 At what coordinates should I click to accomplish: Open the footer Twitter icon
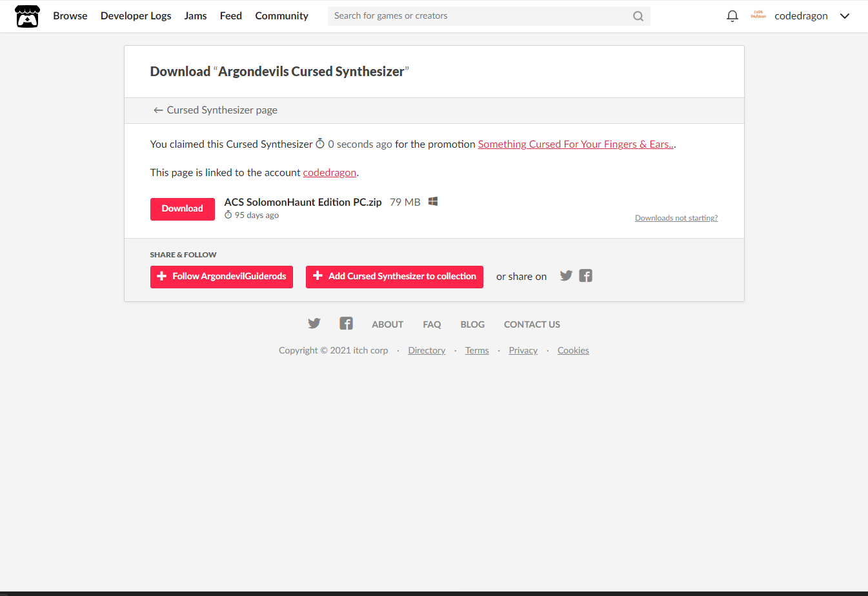[x=314, y=324]
